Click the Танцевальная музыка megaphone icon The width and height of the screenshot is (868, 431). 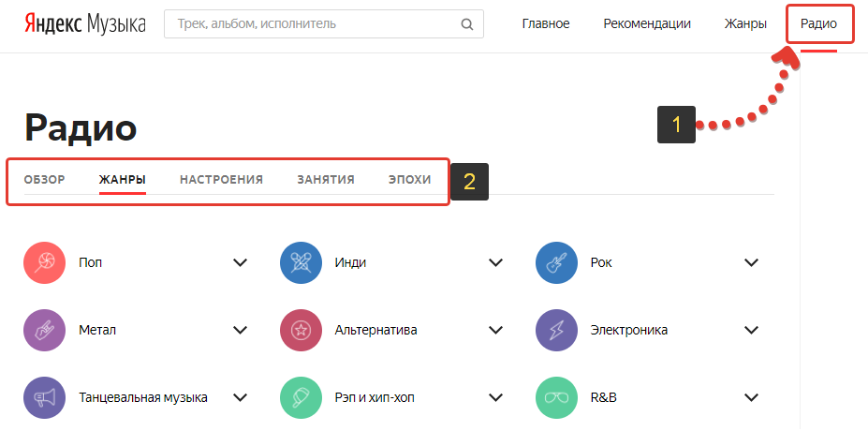click(x=45, y=397)
